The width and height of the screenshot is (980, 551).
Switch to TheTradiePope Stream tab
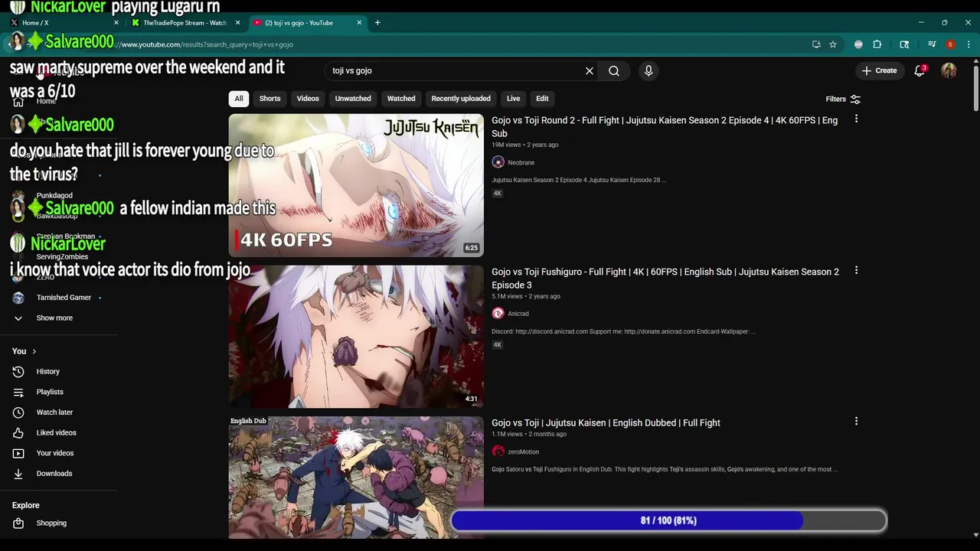(185, 22)
